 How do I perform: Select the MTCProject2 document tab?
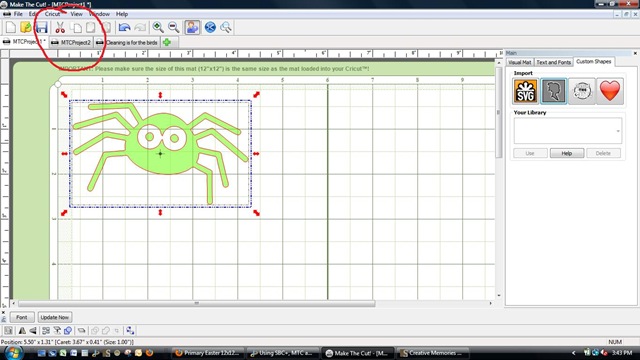point(71,42)
